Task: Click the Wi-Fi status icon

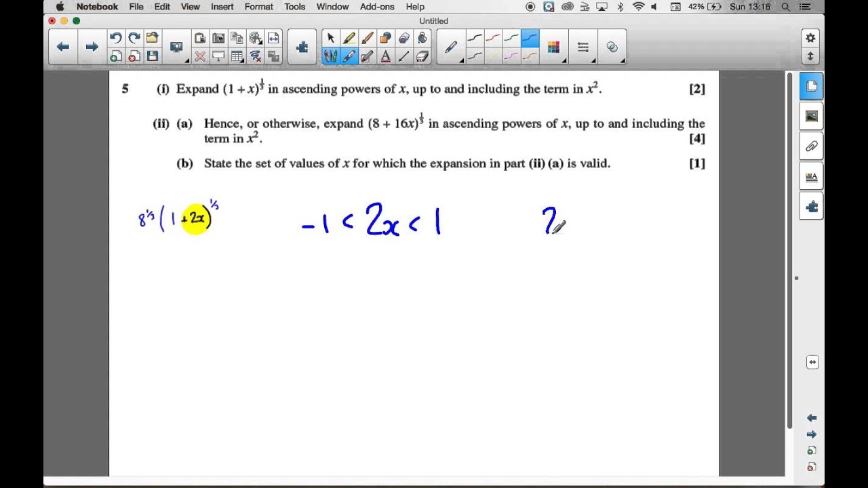Action: point(638,7)
